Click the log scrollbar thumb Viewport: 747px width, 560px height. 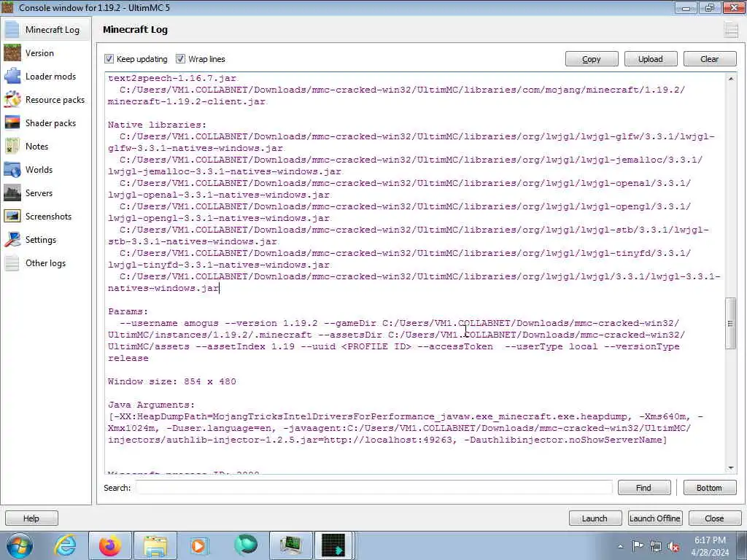731,324
